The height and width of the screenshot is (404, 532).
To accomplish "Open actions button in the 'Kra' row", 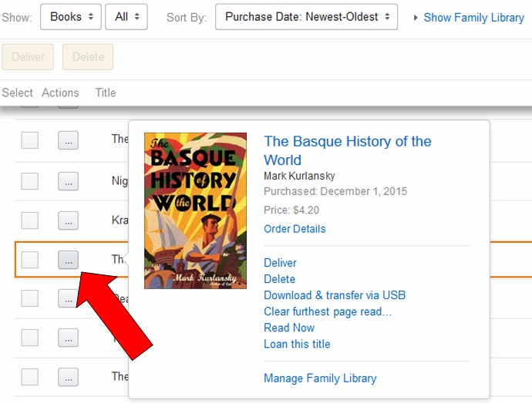I will [68, 221].
